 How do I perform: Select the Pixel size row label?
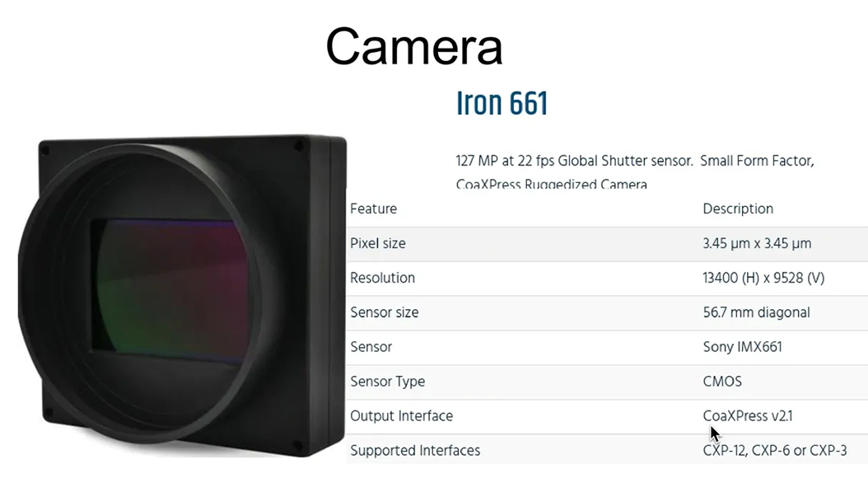(x=377, y=244)
